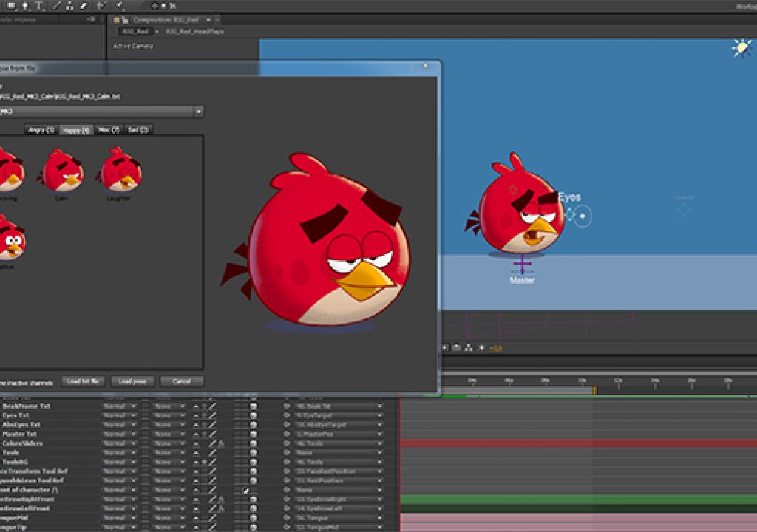Open the Composition RIG_Red panel dropdown
The image size is (757, 532).
208,20
